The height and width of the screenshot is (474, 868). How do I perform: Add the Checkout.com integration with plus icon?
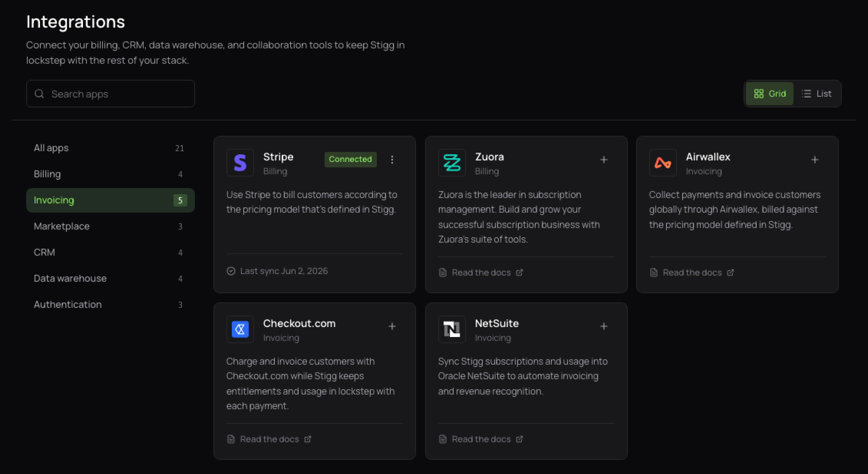tap(392, 326)
